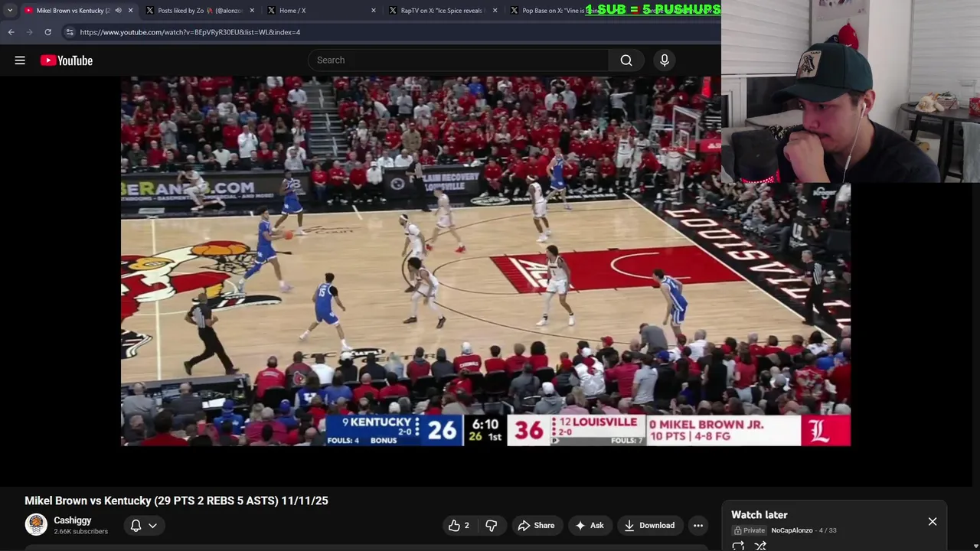The width and height of the screenshot is (980, 551).
Task: Open the Watch later playlist title
Action: pyautogui.click(x=759, y=515)
